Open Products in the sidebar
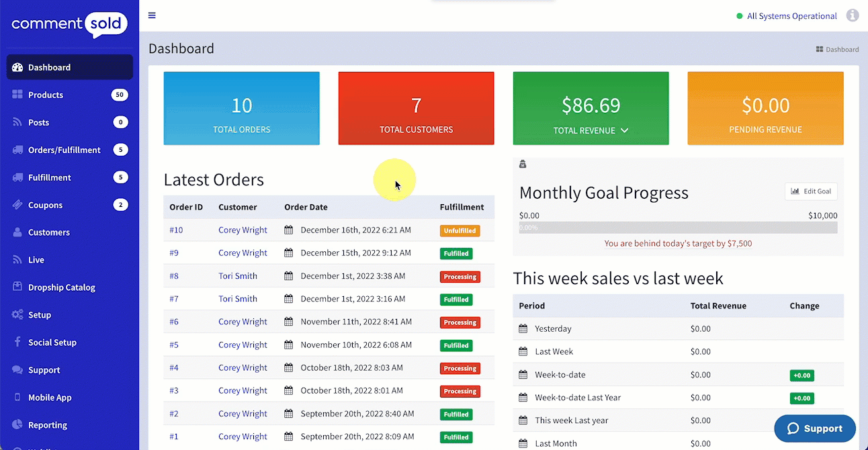 [x=70, y=95]
